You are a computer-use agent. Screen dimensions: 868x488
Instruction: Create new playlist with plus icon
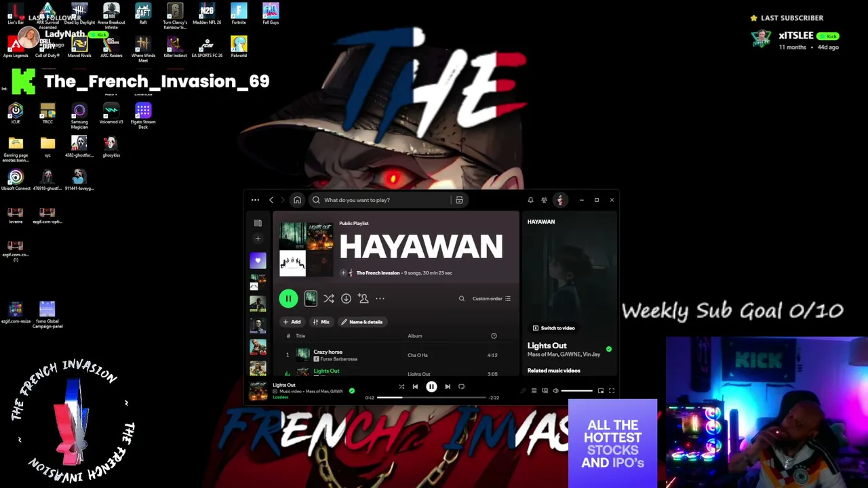click(258, 239)
